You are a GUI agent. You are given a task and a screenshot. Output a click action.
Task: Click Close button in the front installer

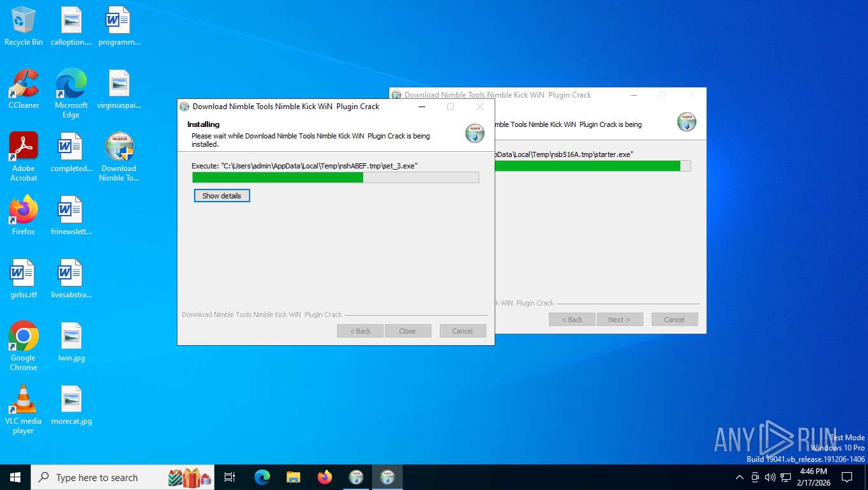pos(408,331)
